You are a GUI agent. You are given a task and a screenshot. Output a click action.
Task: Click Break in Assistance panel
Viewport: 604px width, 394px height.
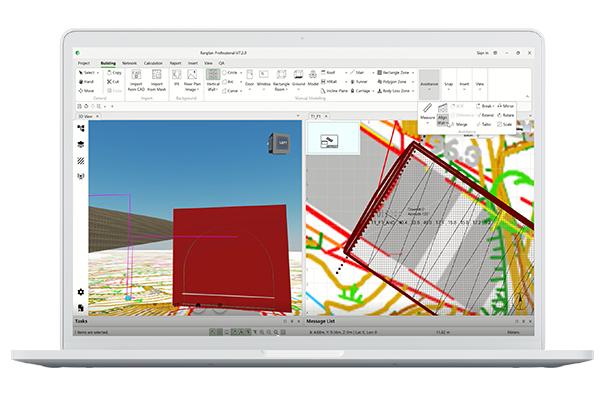[x=485, y=106]
